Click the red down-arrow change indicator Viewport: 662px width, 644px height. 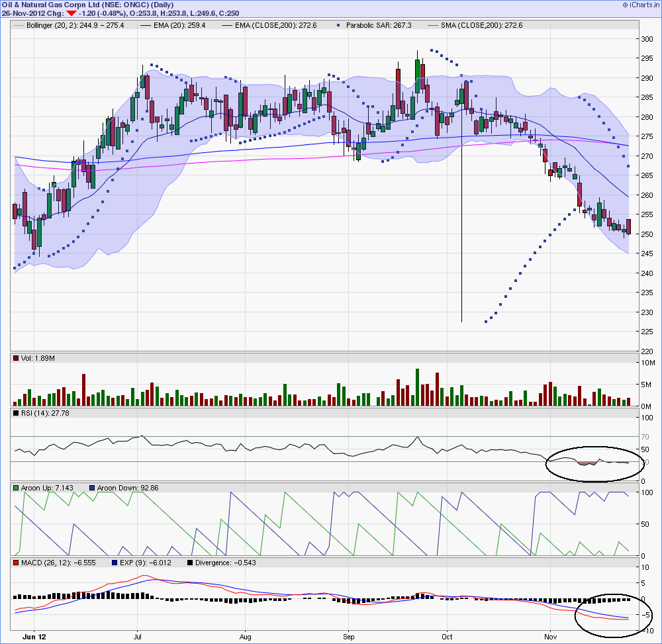[71, 13]
